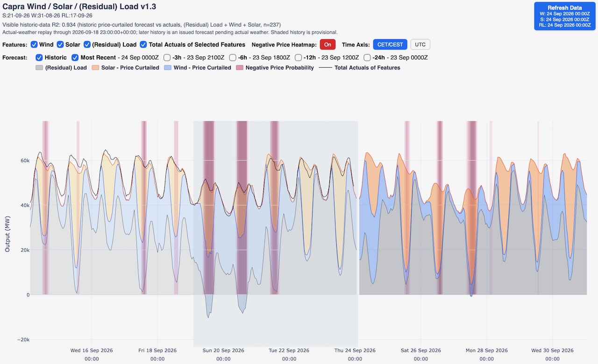Uncheck Total Actuals of Selected Features

pos(144,45)
